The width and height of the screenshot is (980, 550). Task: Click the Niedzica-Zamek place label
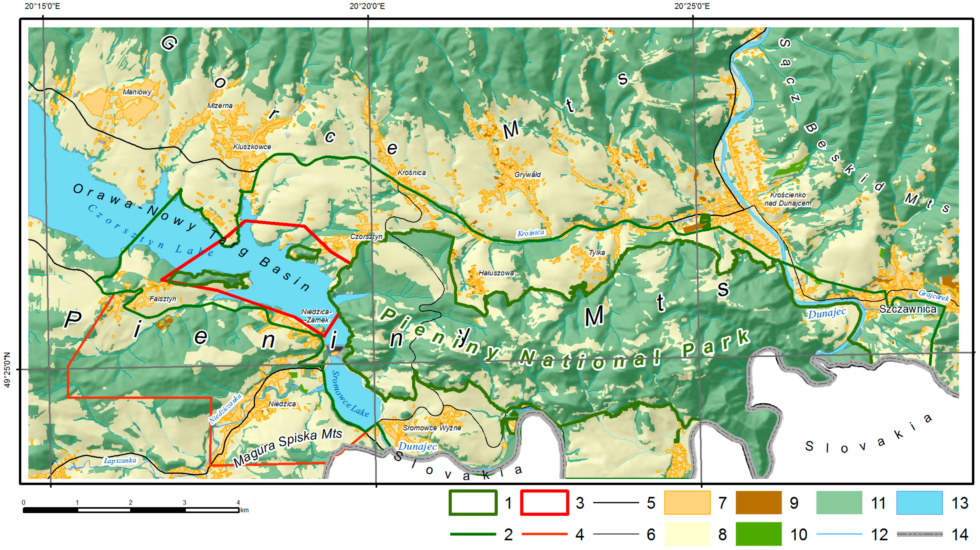pyautogui.click(x=316, y=316)
